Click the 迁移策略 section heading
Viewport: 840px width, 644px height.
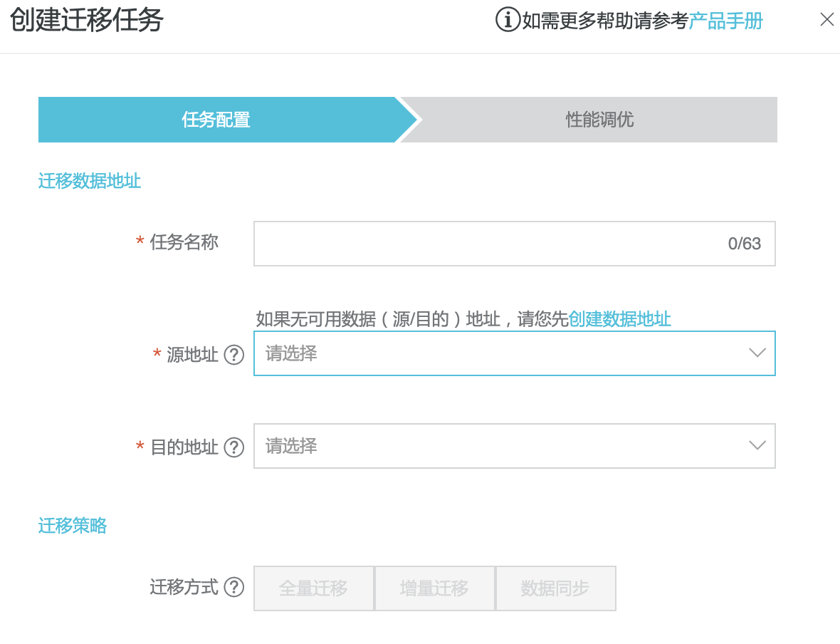73,526
